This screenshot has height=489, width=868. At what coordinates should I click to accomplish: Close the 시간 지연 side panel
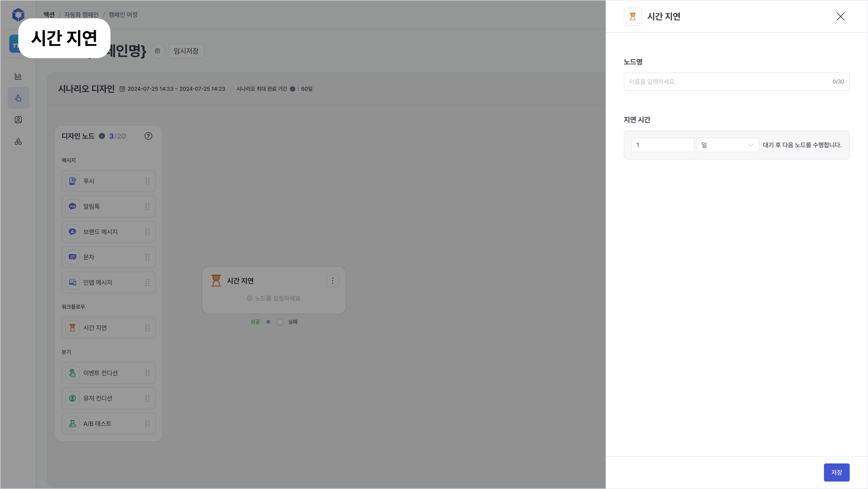(840, 17)
